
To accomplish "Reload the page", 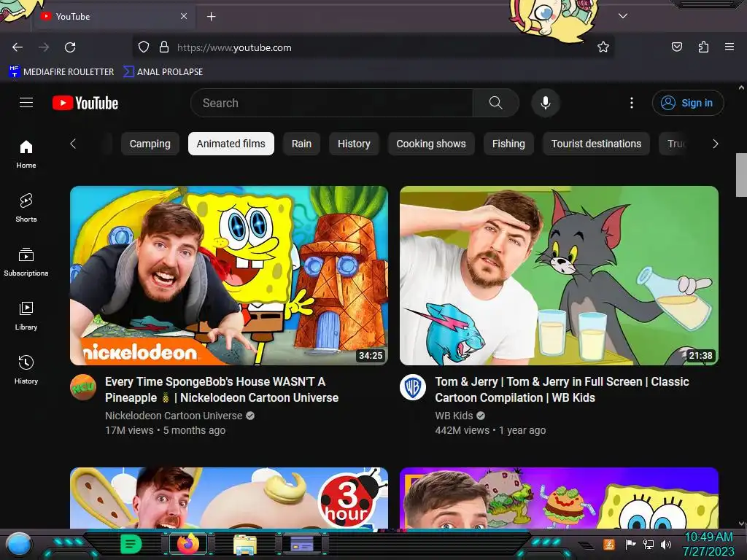I will coord(70,47).
